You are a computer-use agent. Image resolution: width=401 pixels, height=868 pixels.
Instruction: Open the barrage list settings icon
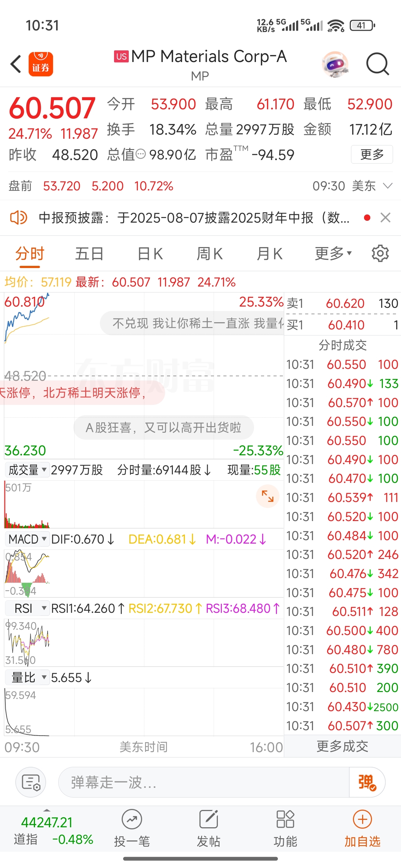[31, 782]
